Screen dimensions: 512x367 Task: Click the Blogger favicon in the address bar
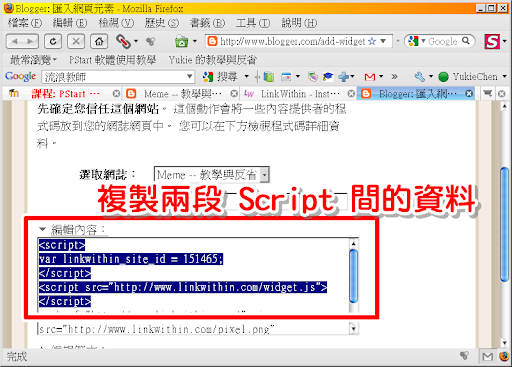pos(212,41)
